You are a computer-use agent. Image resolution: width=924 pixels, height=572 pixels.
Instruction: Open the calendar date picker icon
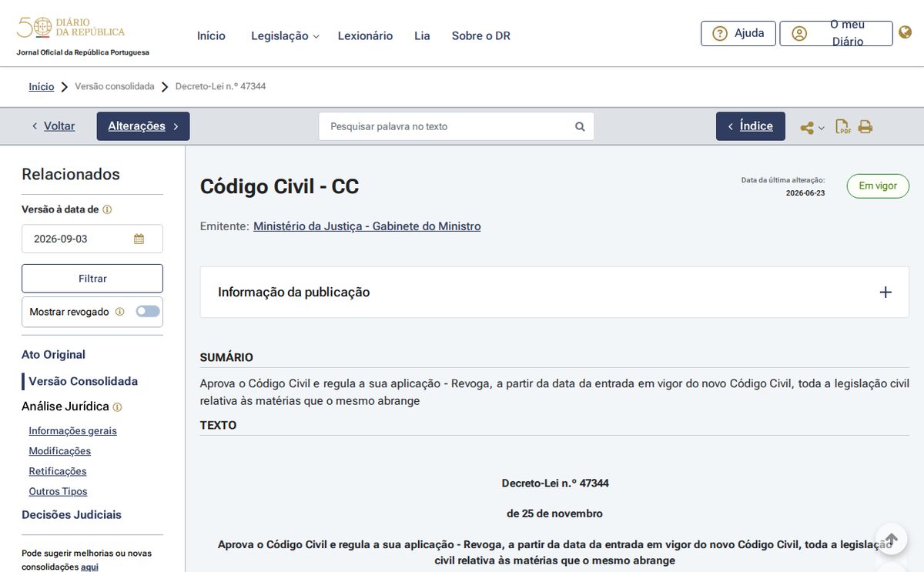(x=139, y=239)
